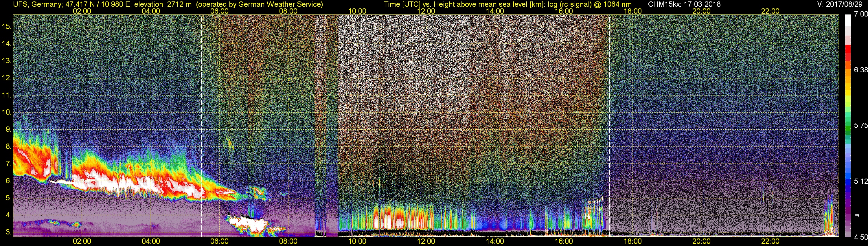Viewport: 868px width, 246px height.
Task: Click the small "eq" label beside the color scale
Action: pos(857,215)
